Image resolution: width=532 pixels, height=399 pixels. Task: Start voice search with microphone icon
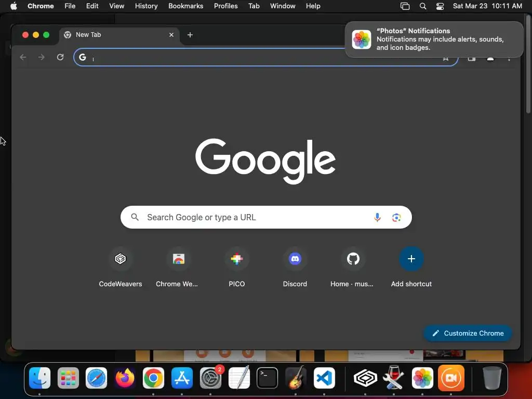tap(377, 217)
